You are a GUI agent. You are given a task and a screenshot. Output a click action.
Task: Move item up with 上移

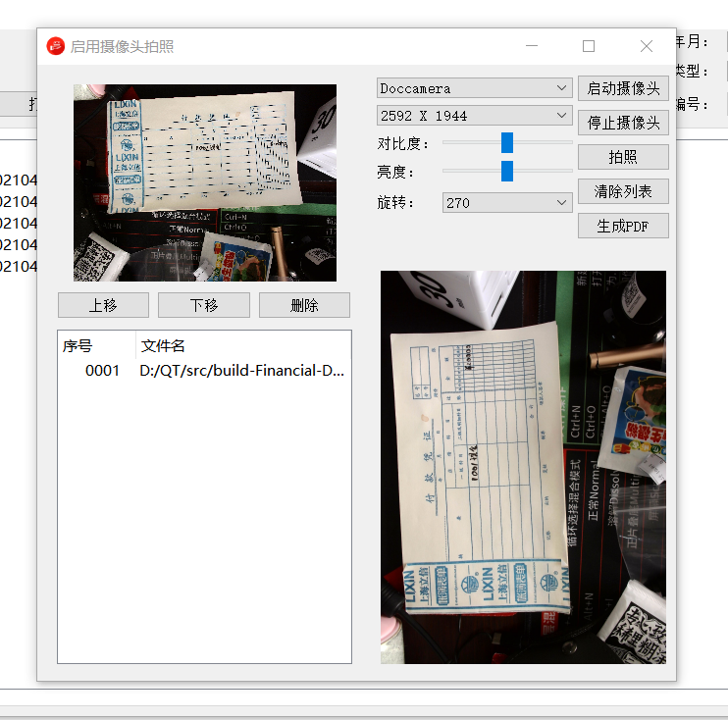pyautogui.click(x=103, y=305)
